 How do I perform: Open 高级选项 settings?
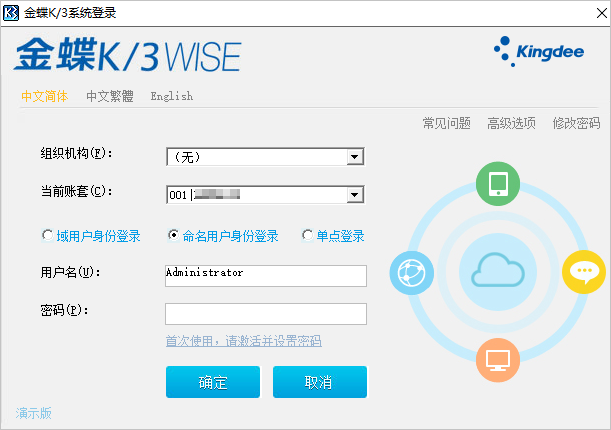coord(511,123)
